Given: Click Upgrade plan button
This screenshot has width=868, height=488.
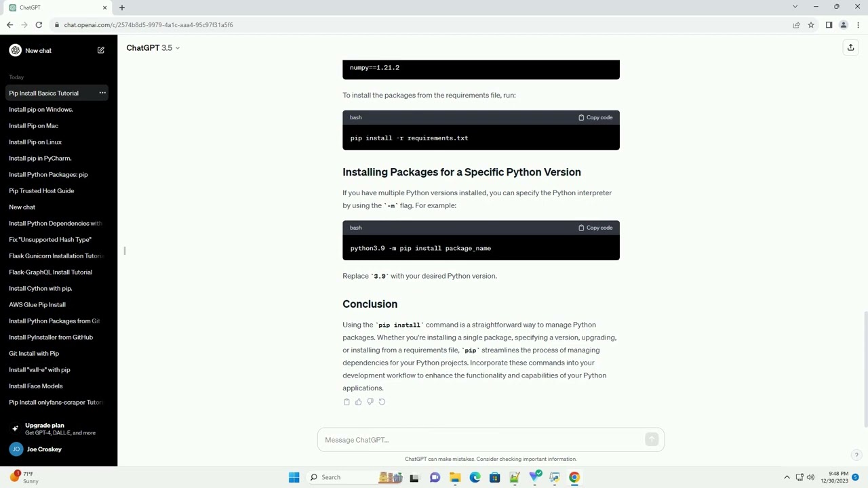Looking at the screenshot, I should point(58,428).
